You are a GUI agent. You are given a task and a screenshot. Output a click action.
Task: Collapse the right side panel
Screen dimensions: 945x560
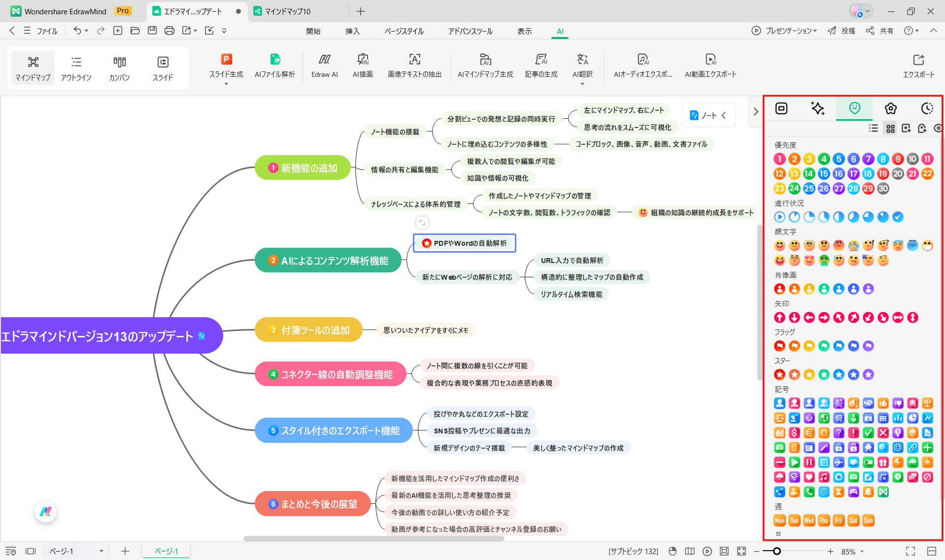click(756, 112)
